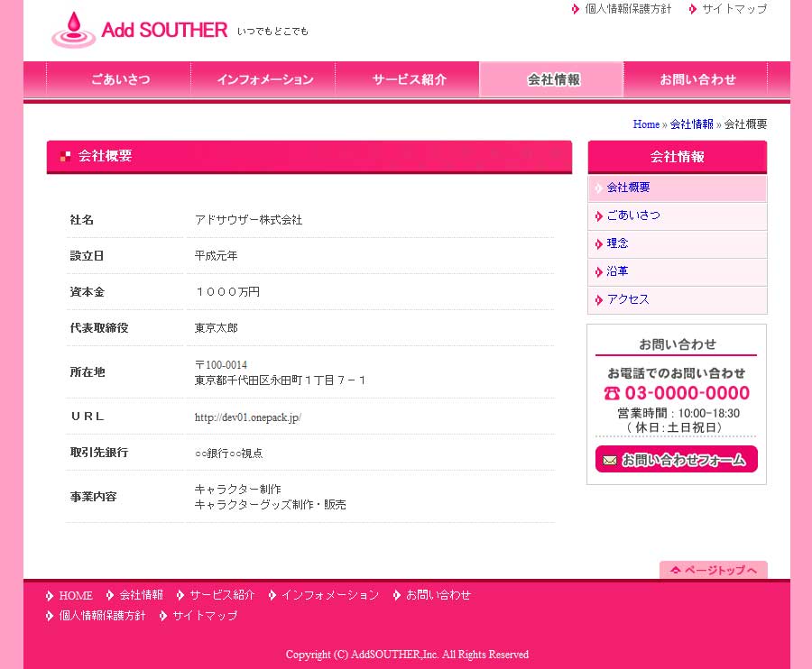812x669 pixels.
Task: Click the Home breadcrumb link
Action: 646,124
